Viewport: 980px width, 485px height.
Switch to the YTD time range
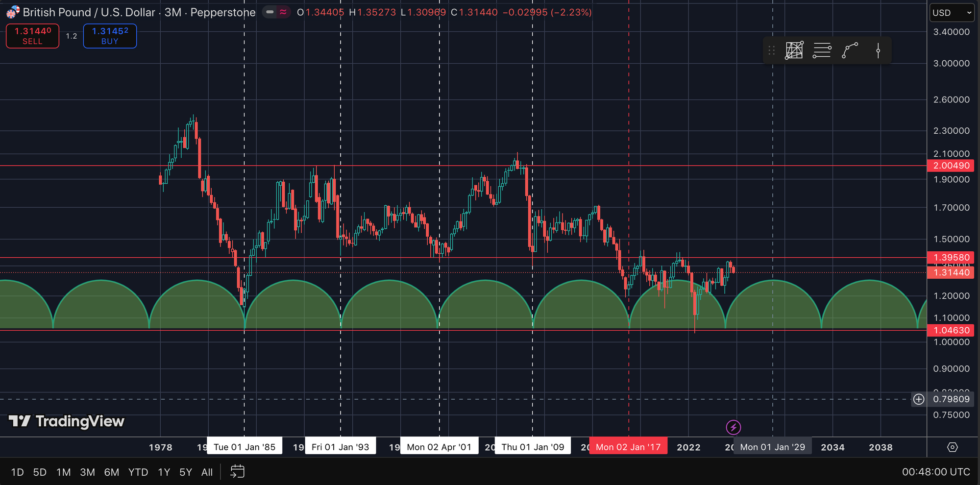[138, 472]
